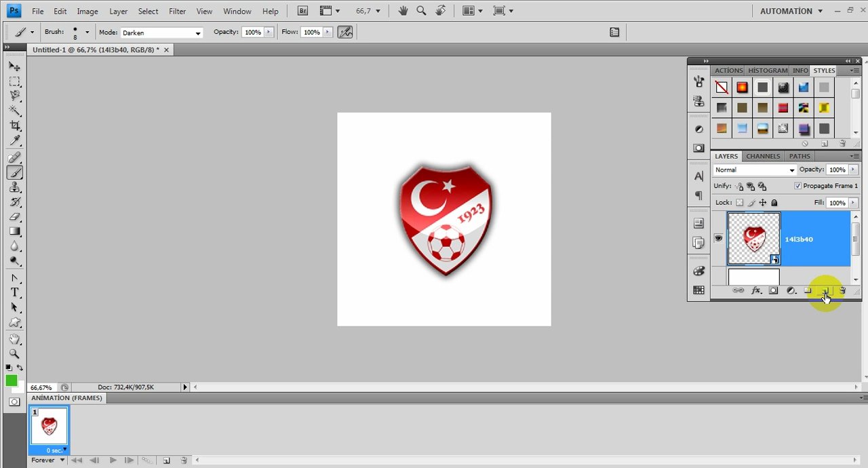868x468 pixels.
Task: Click the Add layer style fx icon
Action: (755, 291)
